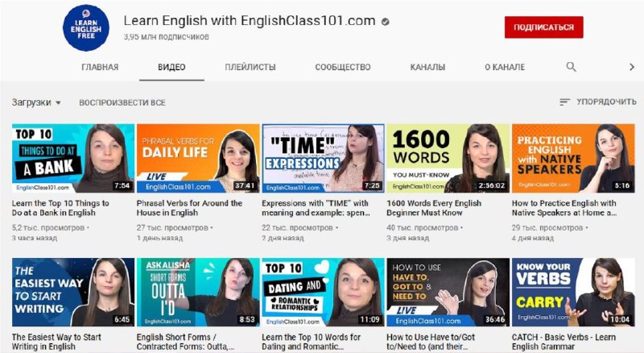Viewport: 644px width, 353px height.
Task: Open Phrasal Verbs for Daily Life thumbnail
Action: pos(198,159)
